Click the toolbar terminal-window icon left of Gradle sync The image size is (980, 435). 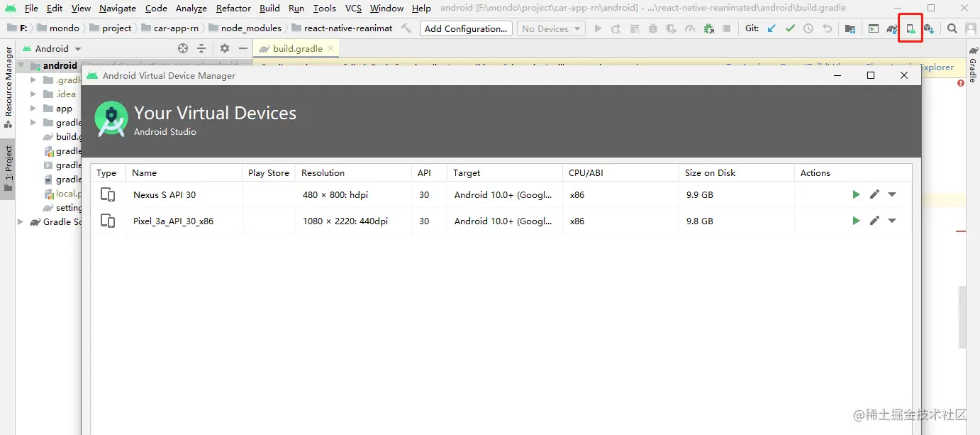[874, 29]
